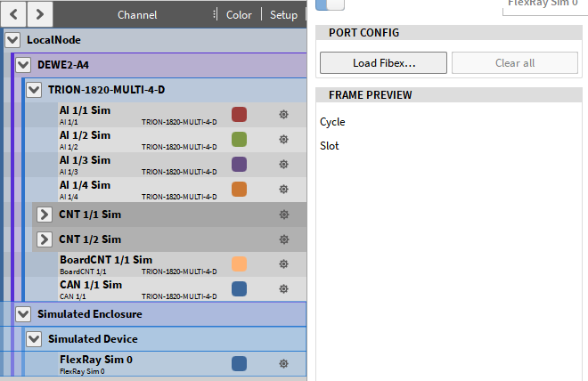Open setup gear for AI 1/2 Sim

[x=283, y=140]
